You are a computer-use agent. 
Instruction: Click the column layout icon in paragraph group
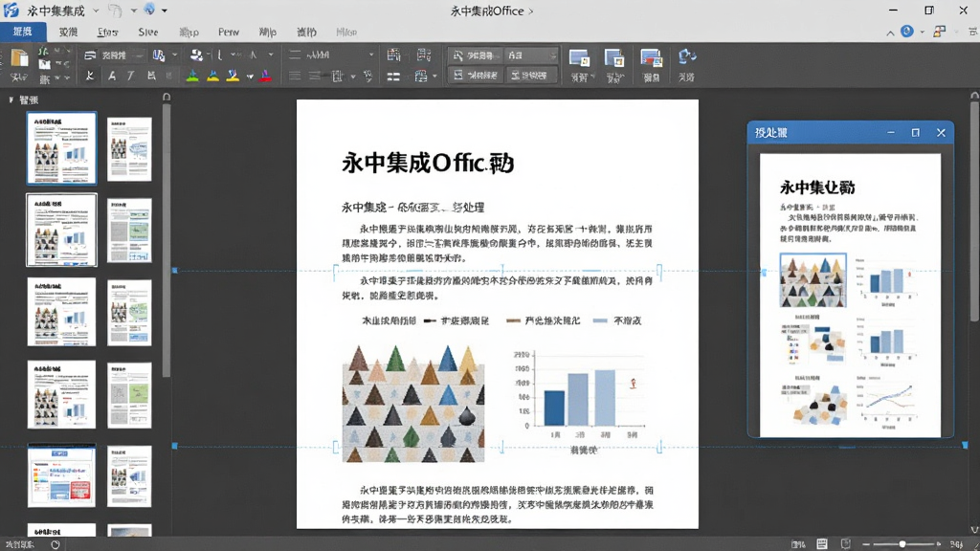point(338,77)
